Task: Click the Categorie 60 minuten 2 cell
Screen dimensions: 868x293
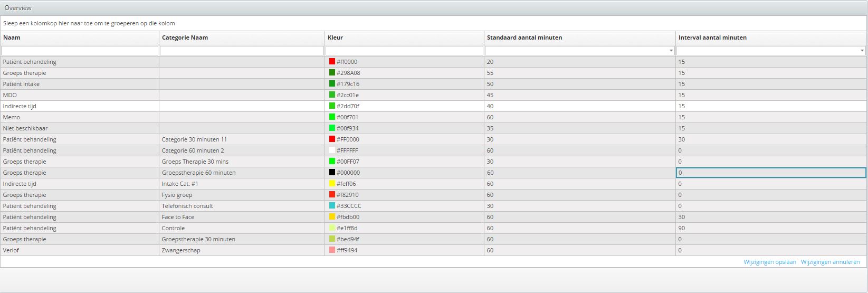Action: 242,150
